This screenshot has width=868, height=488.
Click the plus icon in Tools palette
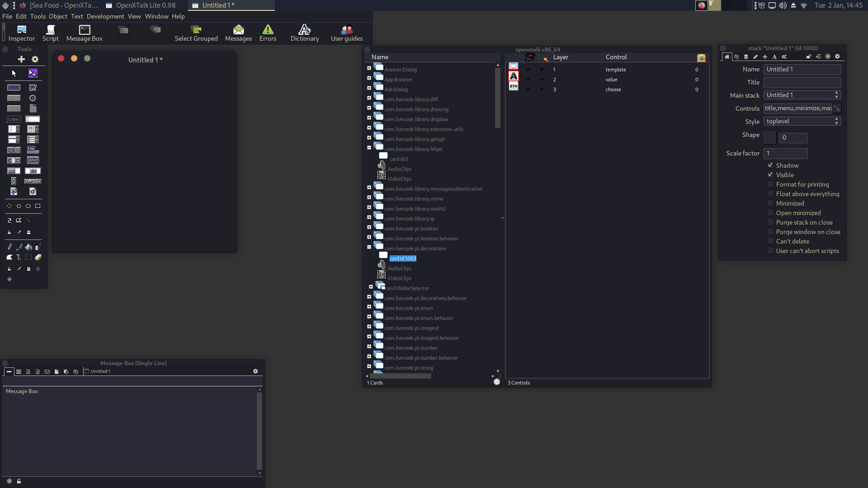click(x=21, y=59)
